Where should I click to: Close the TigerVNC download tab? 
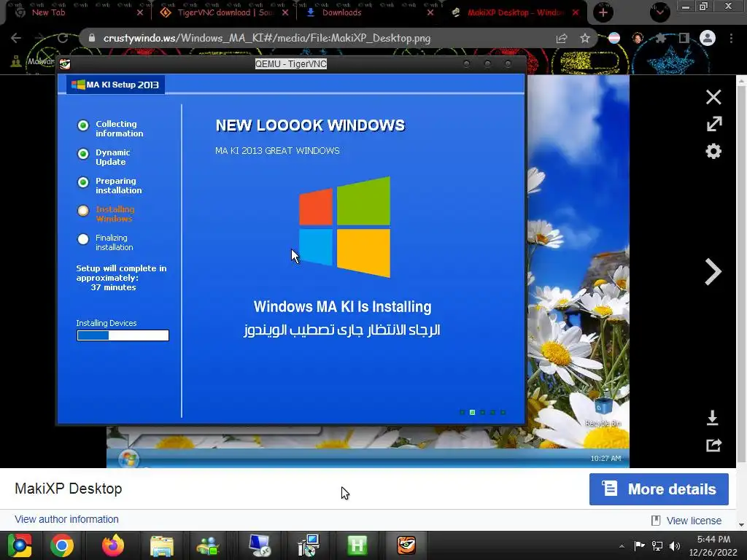285,13
